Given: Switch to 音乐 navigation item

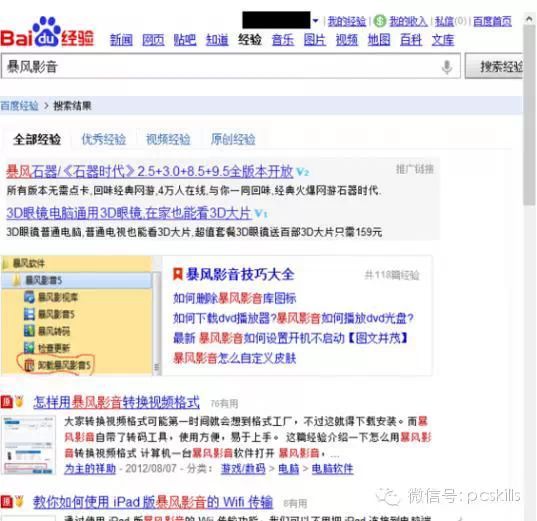Looking at the screenshot, I should (x=283, y=40).
